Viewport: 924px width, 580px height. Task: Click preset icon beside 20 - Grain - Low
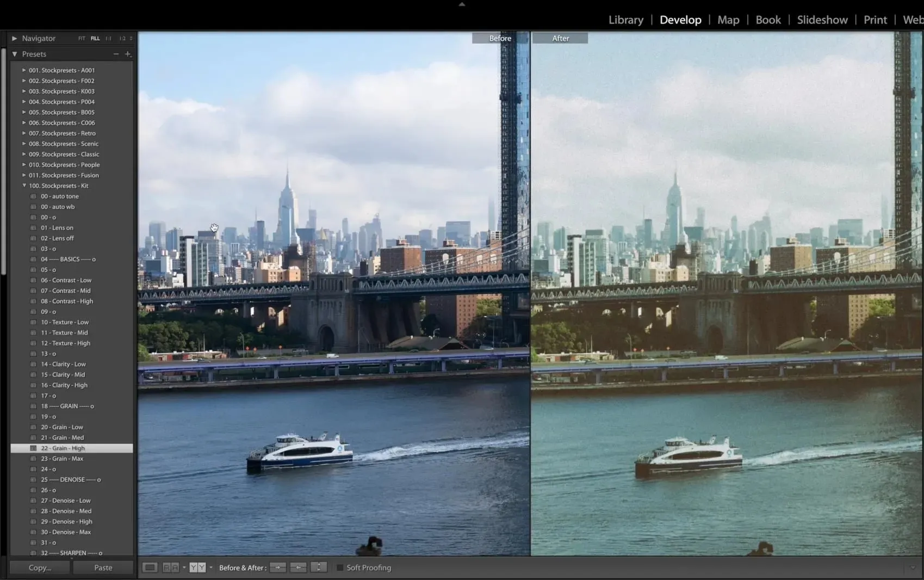[x=33, y=427]
